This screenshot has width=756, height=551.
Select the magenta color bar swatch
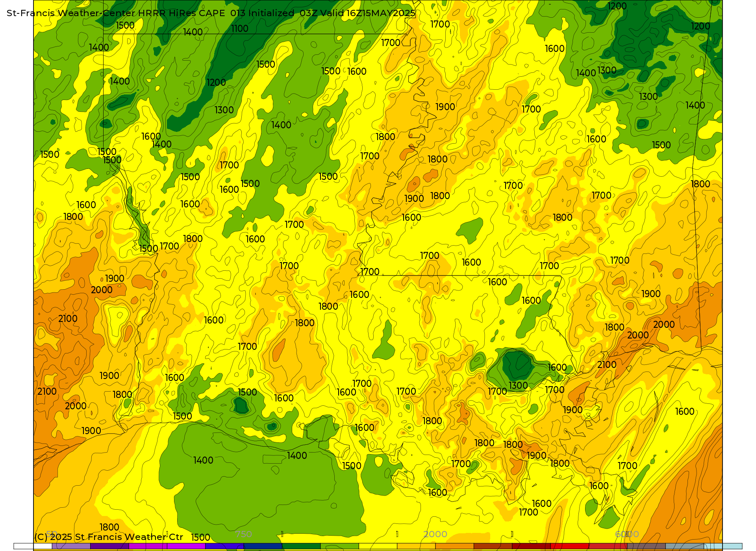tap(148, 546)
